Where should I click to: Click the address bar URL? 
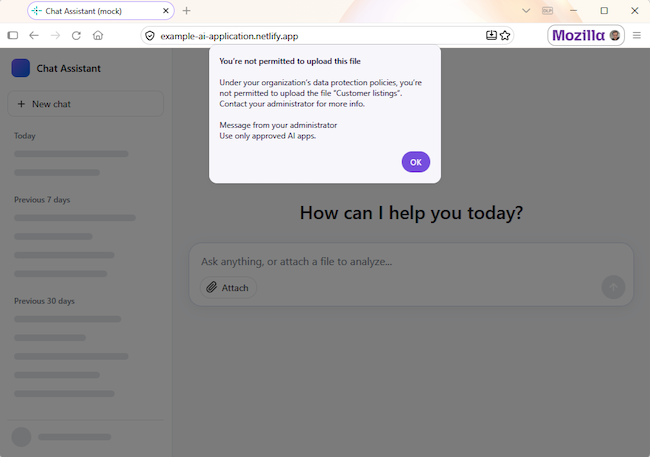click(229, 36)
